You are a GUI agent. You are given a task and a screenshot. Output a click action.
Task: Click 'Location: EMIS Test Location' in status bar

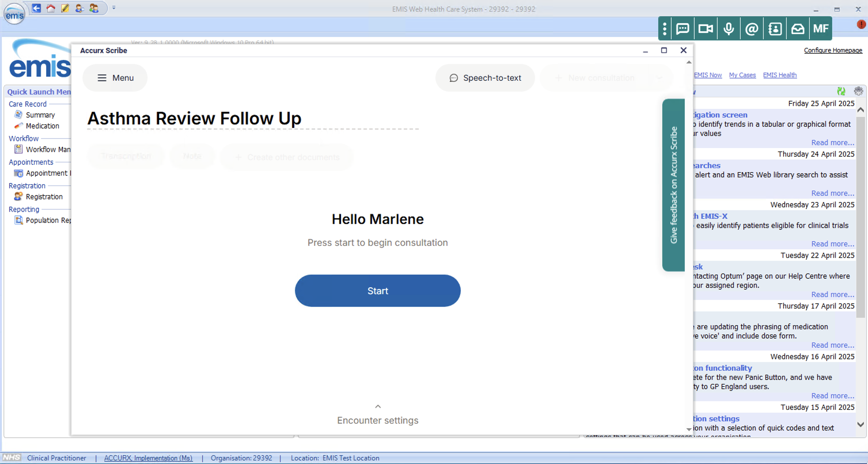click(335, 458)
